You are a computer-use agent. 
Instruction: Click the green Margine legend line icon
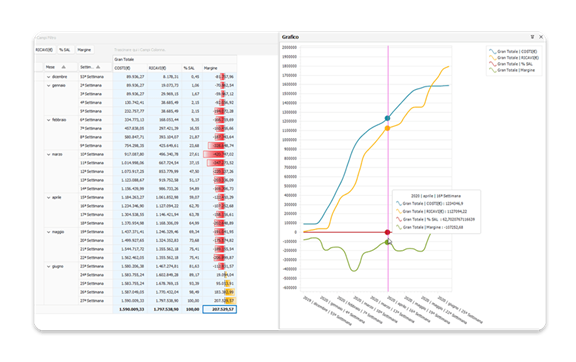pyautogui.click(x=492, y=70)
